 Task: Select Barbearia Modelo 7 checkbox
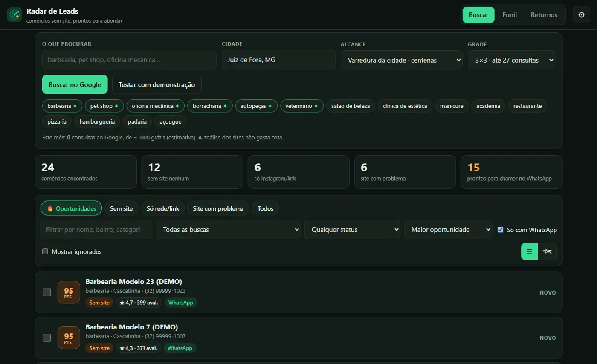point(47,338)
